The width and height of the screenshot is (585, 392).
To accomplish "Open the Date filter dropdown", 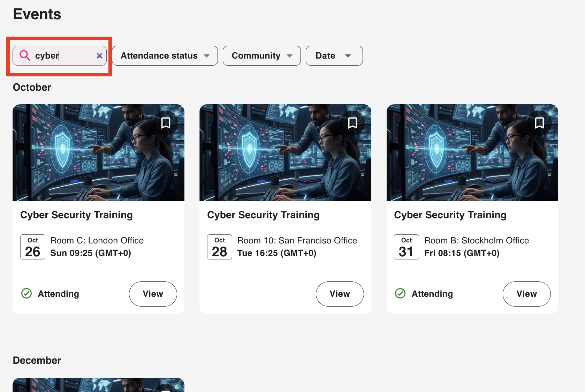I will pyautogui.click(x=334, y=55).
